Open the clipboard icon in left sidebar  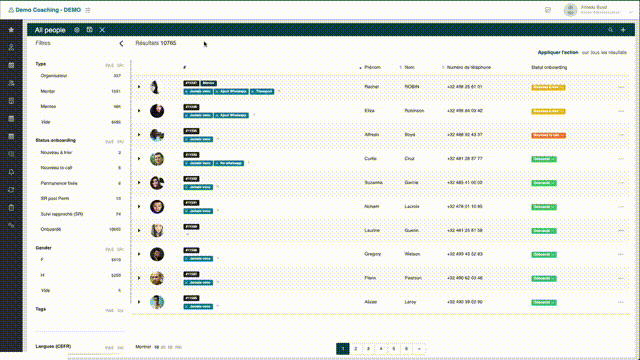tap(11, 208)
